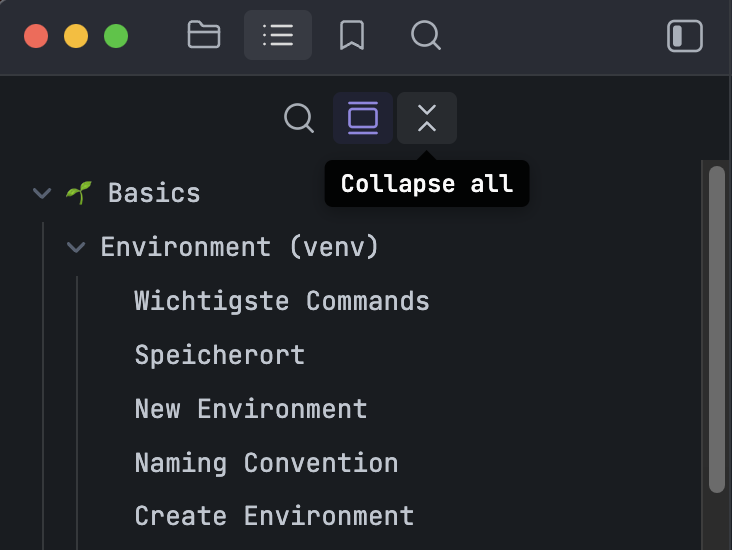The image size is (732, 550).
Task: Click the green macOS fullscreen button
Action: pyautogui.click(x=116, y=36)
